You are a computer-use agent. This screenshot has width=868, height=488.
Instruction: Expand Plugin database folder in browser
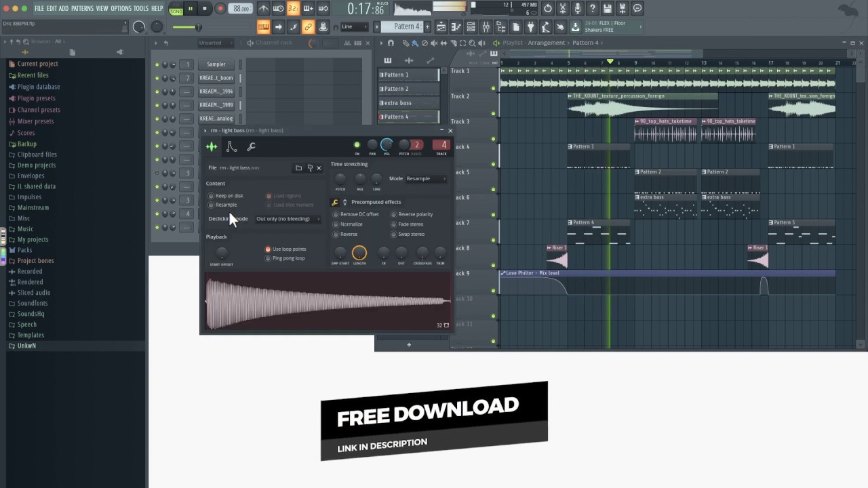click(39, 87)
